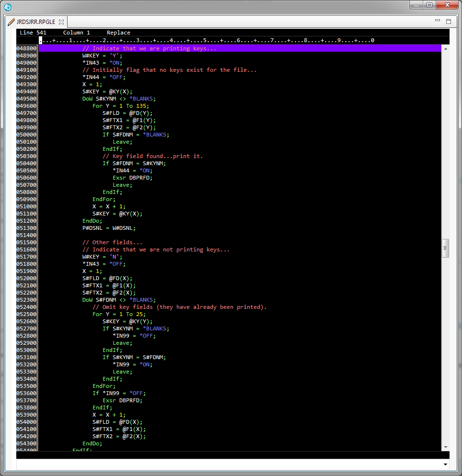Click 'If S#KYNM = S#FDNM;' line

(134, 357)
